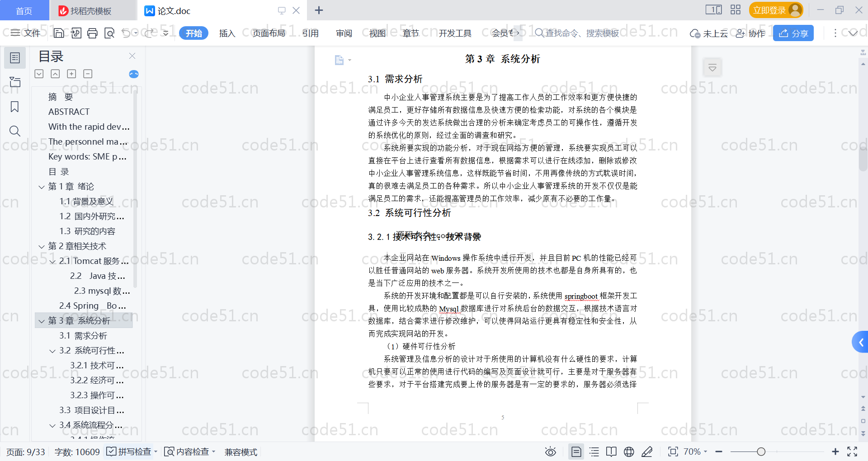
Task: Open Print Preview icon
Action: pos(109,33)
